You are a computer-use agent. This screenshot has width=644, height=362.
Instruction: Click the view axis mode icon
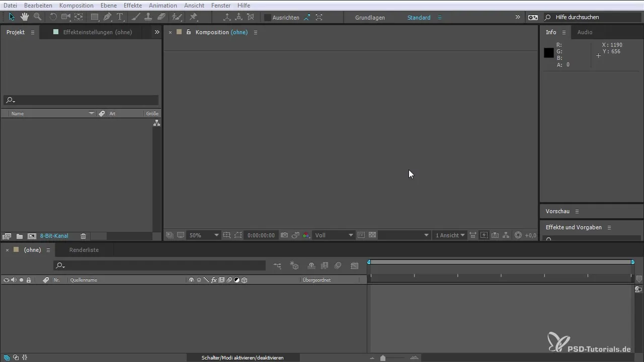(250, 17)
